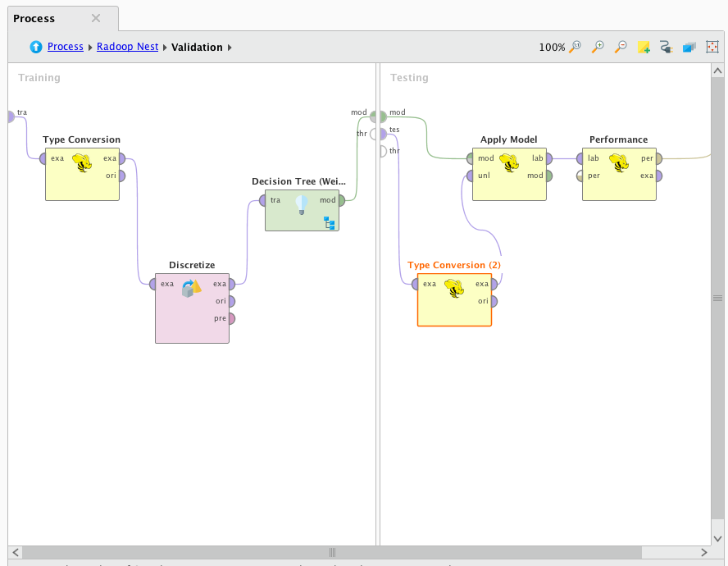Click the bee icon on Apply Model
The width and height of the screenshot is (728, 566).
[x=509, y=162]
